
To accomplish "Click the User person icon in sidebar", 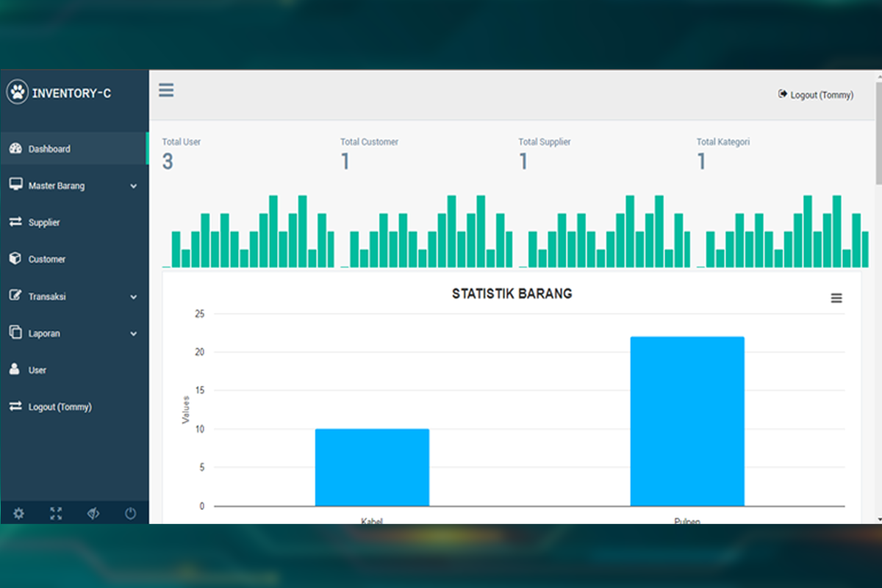I will click(x=15, y=370).
